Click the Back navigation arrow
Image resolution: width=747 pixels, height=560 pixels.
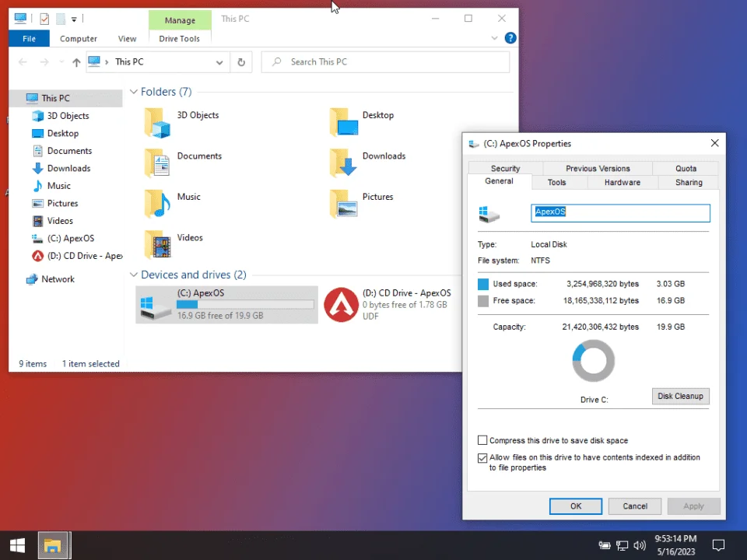[x=23, y=62]
